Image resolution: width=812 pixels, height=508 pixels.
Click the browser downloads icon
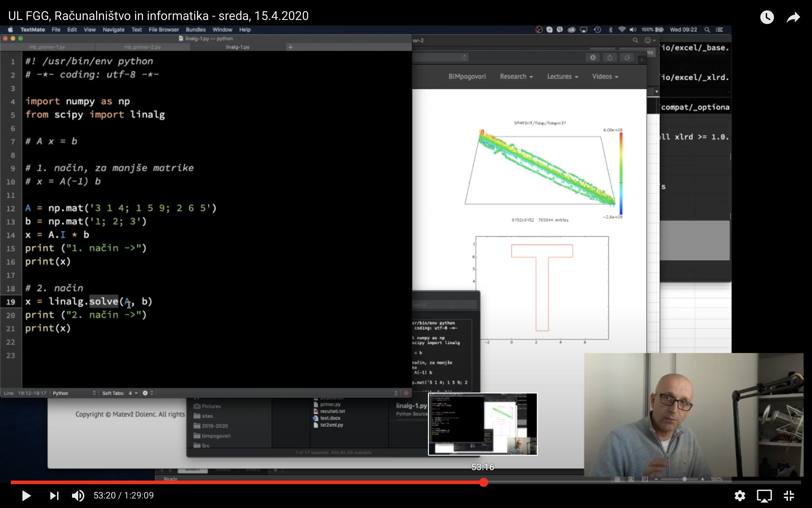(593, 58)
